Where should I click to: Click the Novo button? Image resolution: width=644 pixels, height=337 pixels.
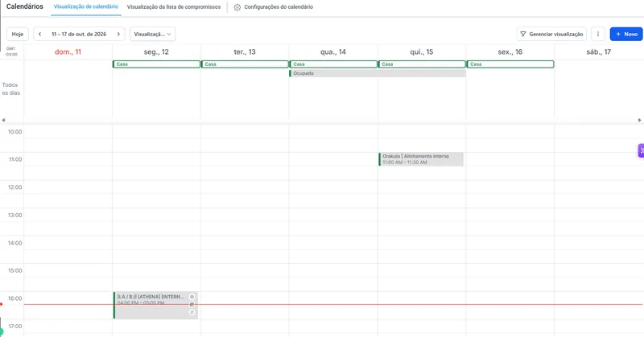point(626,34)
